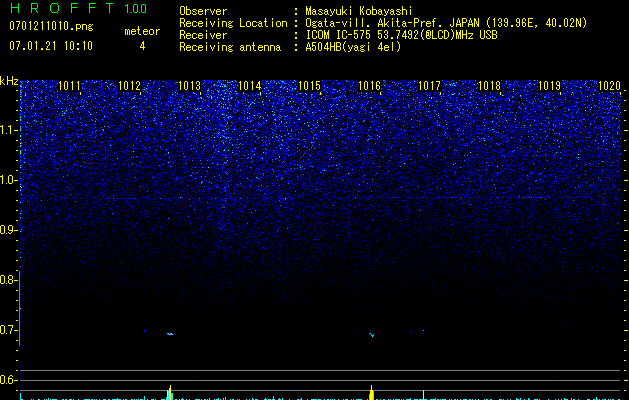Click the 'Receiver' field label
Image resolution: width=629 pixels, height=400 pixels.
[203, 35]
